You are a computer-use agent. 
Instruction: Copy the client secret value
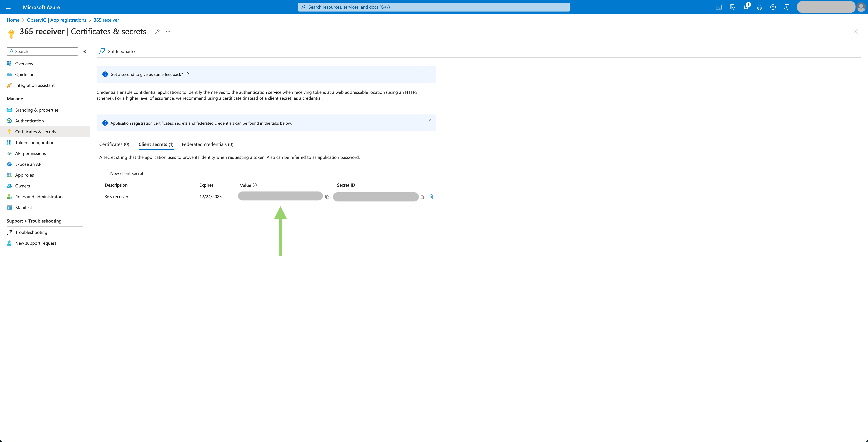(327, 197)
